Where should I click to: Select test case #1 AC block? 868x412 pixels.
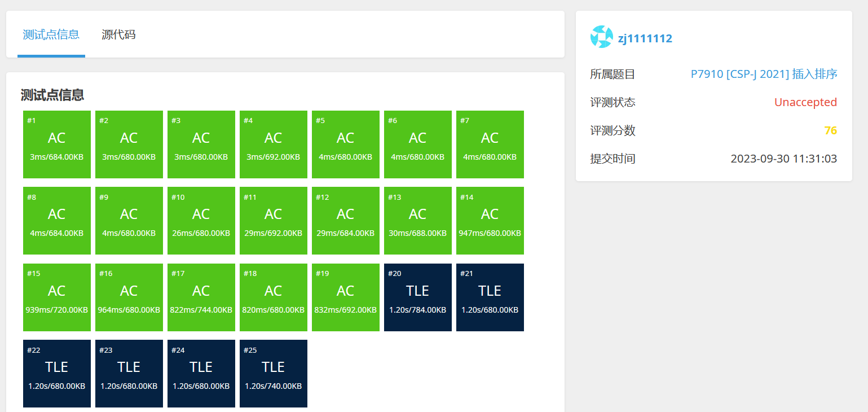pyautogui.click(x=57, y=144)
